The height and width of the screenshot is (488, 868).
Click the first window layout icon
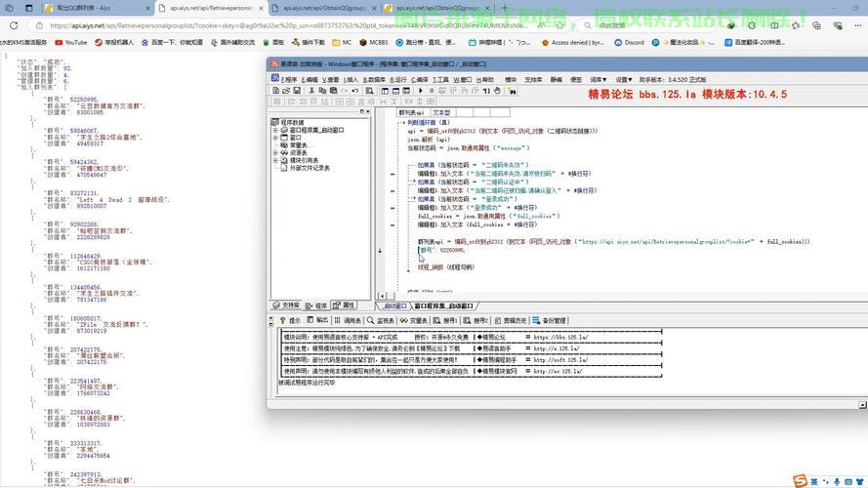point(385,91)
